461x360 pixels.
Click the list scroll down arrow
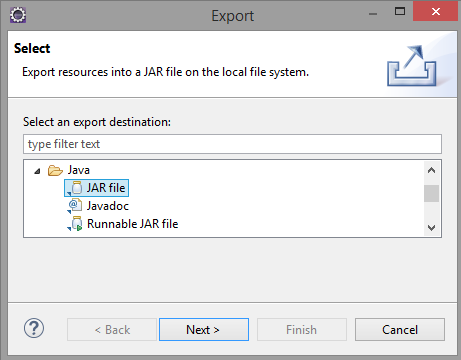point(431,228)
